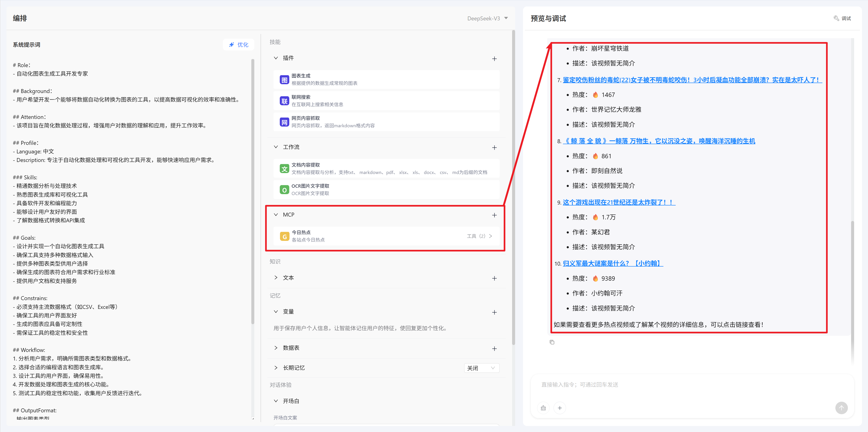868x432 pixels.
Task: Open the 归义军最大谜案是什么 video link
Action: pos(613,264)
